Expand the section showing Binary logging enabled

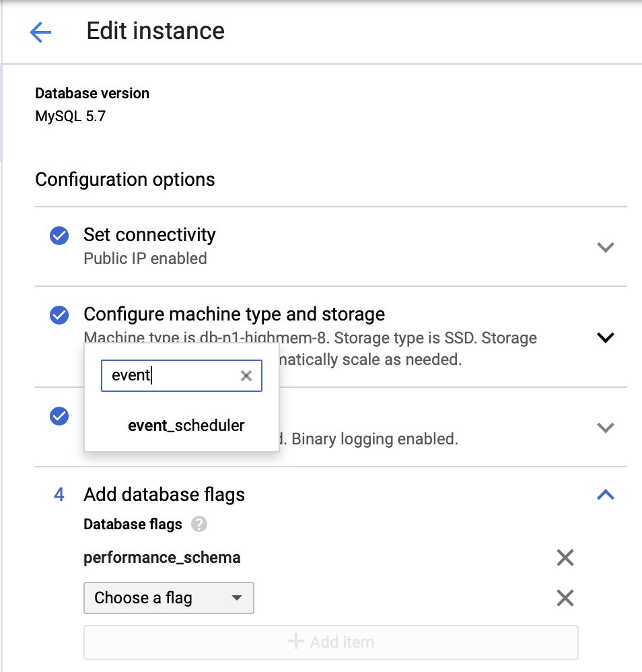pyautogui.click(x=604, y=428)
